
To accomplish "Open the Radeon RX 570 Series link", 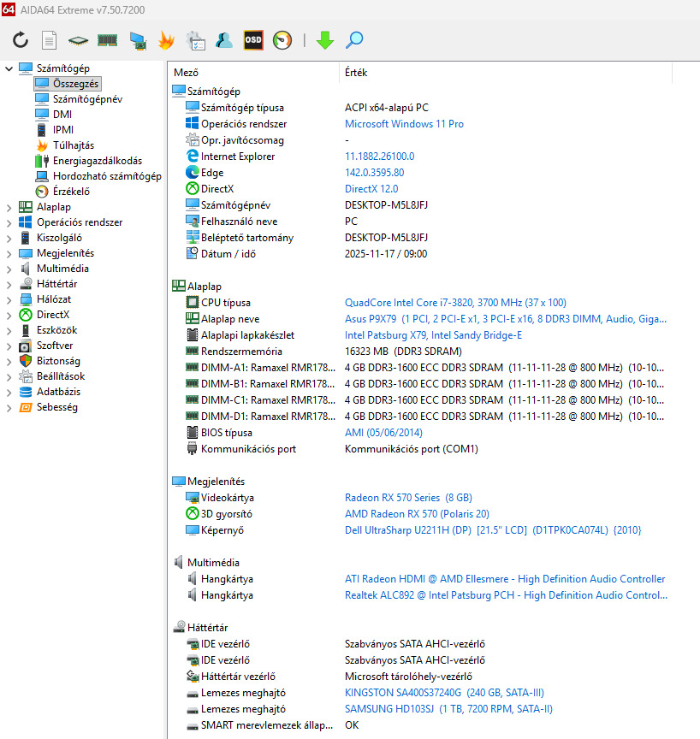I will pyautogui.click(x=408, y=498).
